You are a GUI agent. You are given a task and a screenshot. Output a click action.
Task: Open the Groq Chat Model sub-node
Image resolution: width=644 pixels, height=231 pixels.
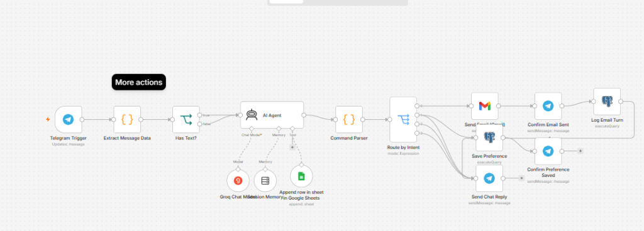point(238,181)
